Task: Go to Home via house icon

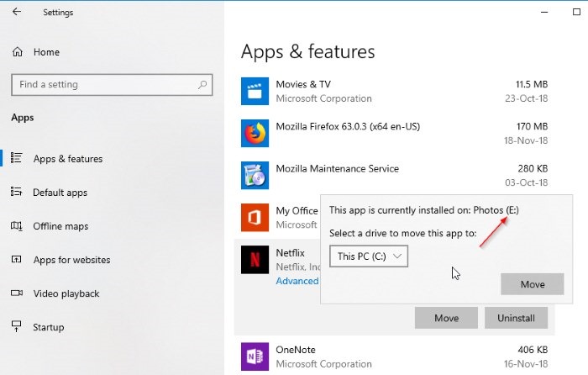Action: pos(18,52)
